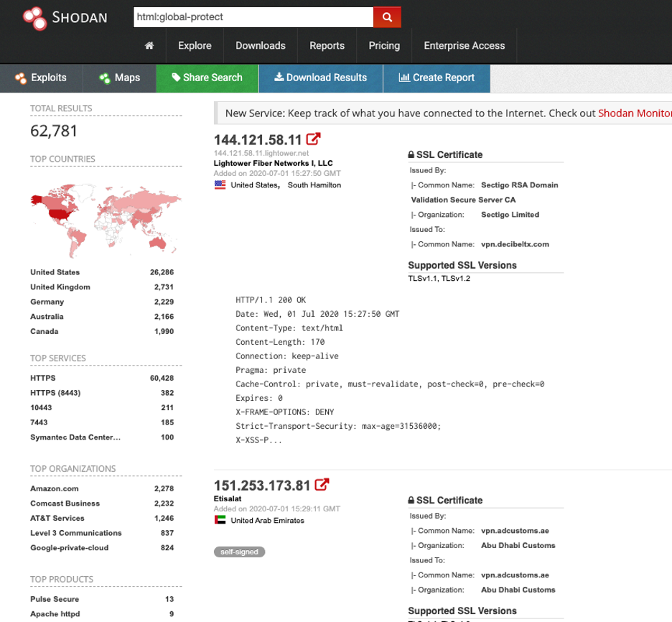672x622 pixels.
Task: Click the United States flag icon
Action: (220, 185)
